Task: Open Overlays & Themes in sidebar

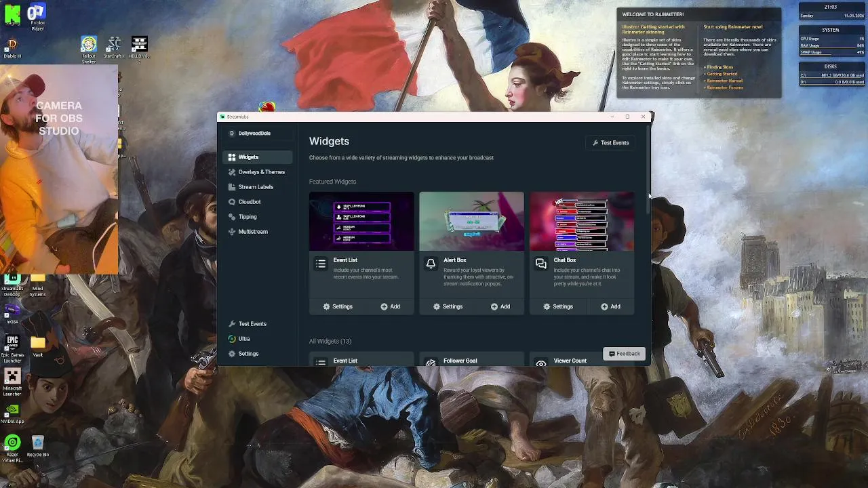Action: pyautogui.click(x=257, y=172)
